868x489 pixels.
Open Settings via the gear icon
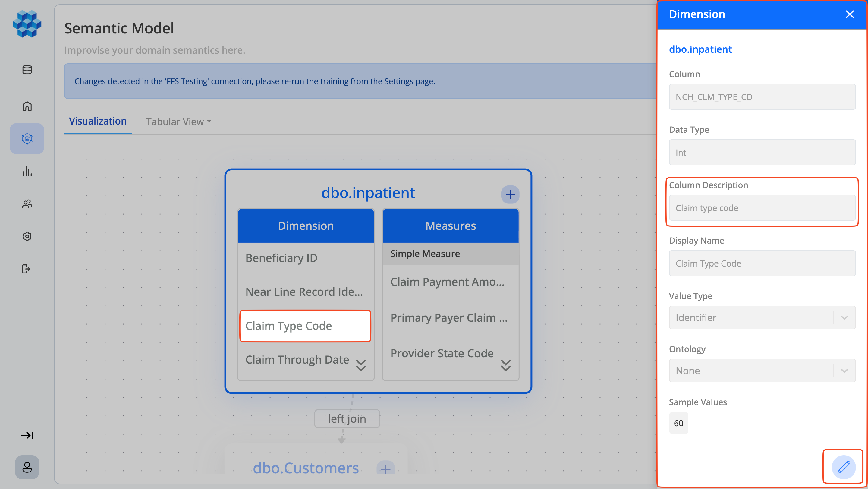(27, 236)
